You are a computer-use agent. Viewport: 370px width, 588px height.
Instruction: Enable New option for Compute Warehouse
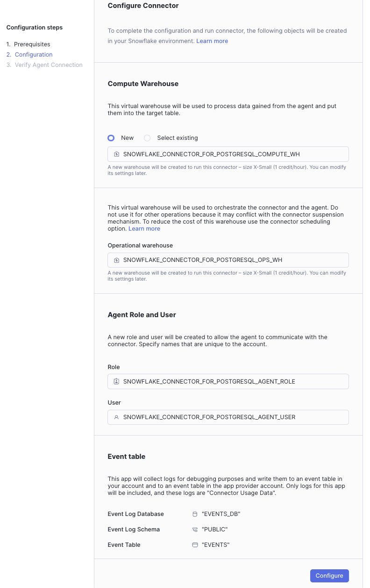point(111,138)
